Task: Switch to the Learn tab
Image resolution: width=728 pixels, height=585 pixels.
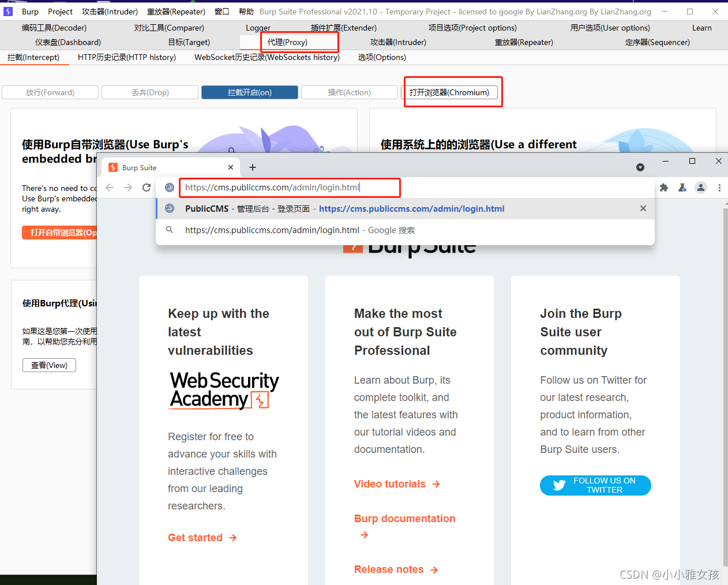Action: click(x=702, y=28)
